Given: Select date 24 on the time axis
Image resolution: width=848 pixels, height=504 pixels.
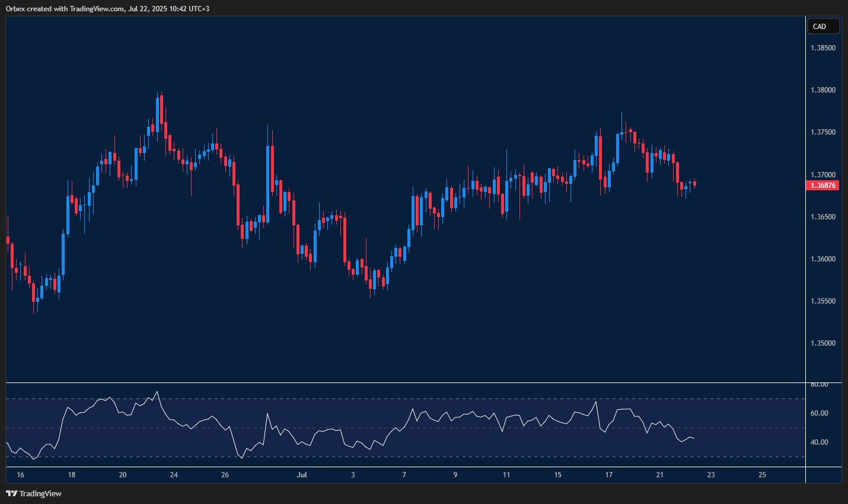Looking at the screenshot, I should click(174, 475).
